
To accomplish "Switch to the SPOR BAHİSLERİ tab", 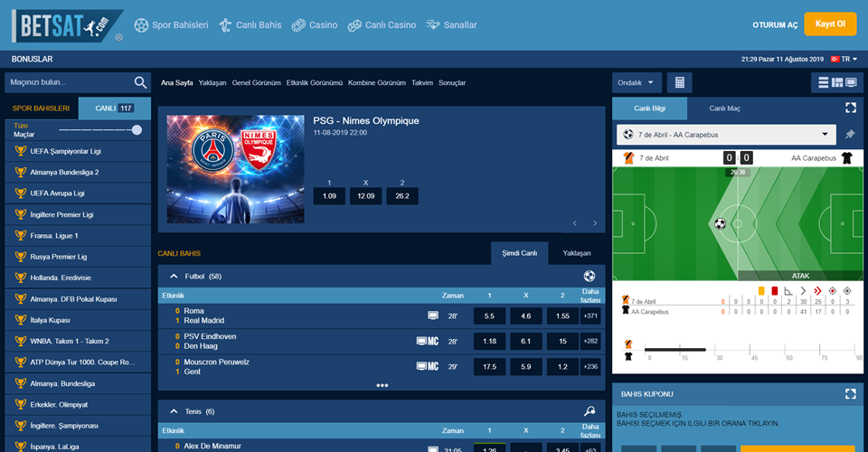I will [42, 108].
